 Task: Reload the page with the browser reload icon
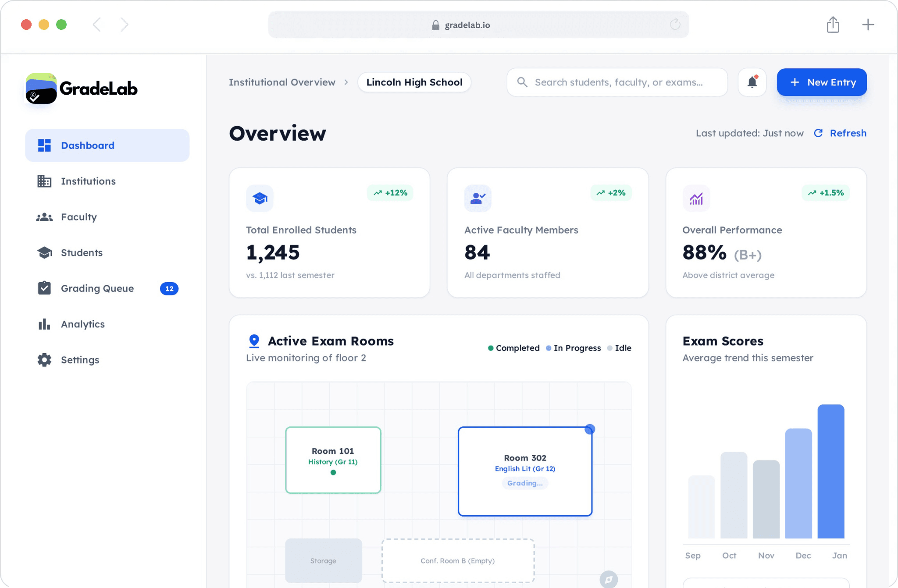(x=675, y=24)
